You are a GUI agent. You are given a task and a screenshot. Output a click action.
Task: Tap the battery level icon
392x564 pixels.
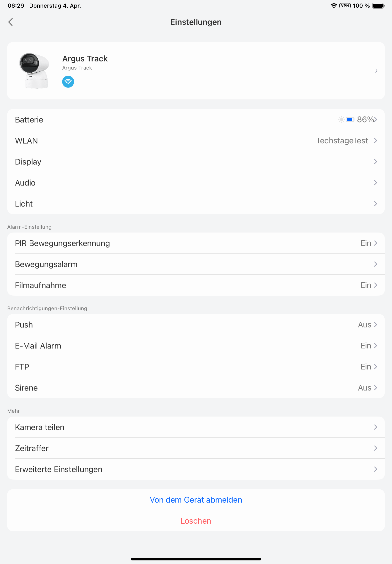(350, 119)
